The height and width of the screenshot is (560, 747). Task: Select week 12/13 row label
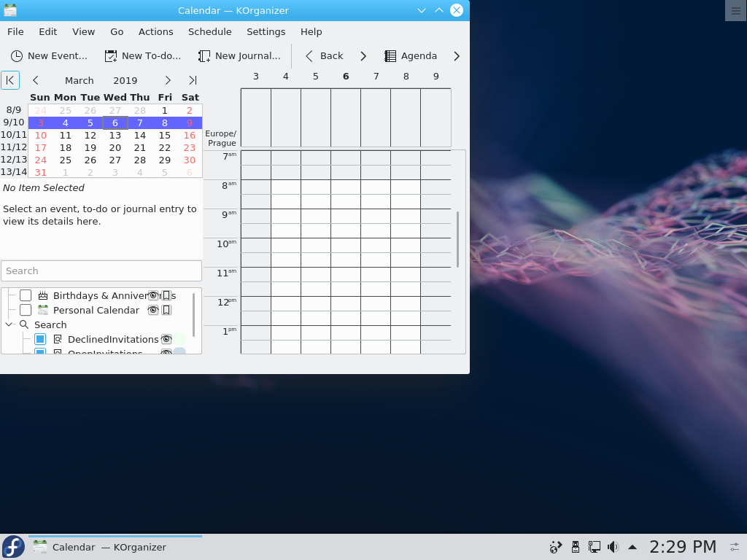(x=14, y=160)
